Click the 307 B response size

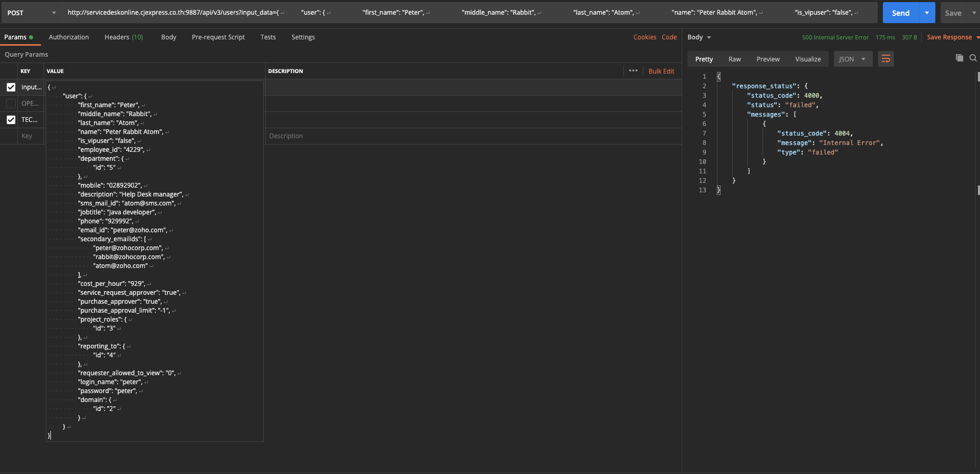pyautogui.click(x=909, y=37)
